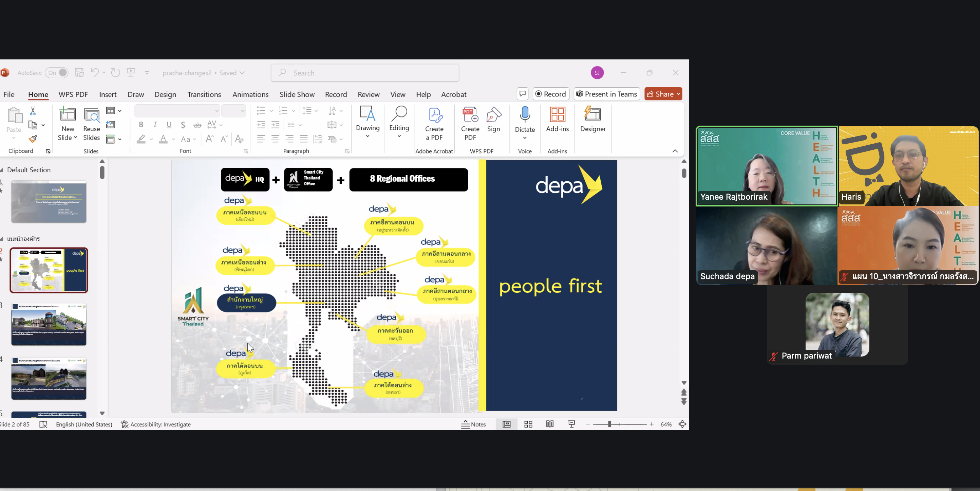Toggle the Notes pane
Image resolution: width=980 pixels, height=491 pixels.
473,424
